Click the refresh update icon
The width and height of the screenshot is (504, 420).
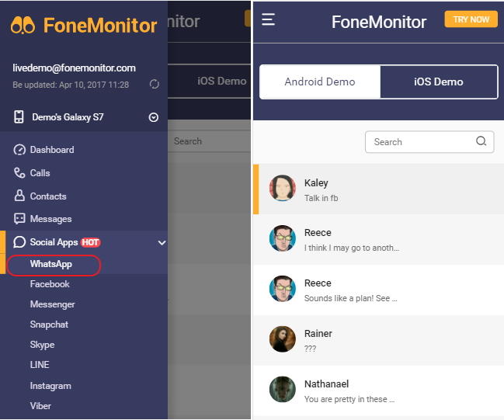coord(155,84)
